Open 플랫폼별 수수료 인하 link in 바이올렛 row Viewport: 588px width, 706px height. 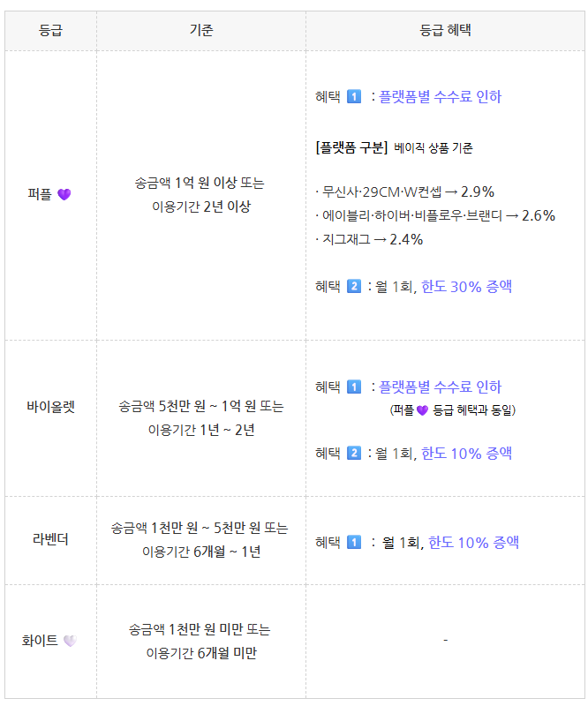(440, 387)
